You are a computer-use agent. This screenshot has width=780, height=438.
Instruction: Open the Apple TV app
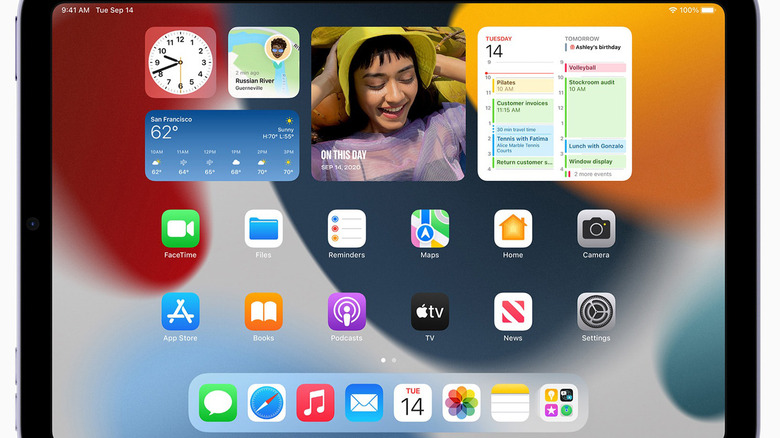click(430, 312)
